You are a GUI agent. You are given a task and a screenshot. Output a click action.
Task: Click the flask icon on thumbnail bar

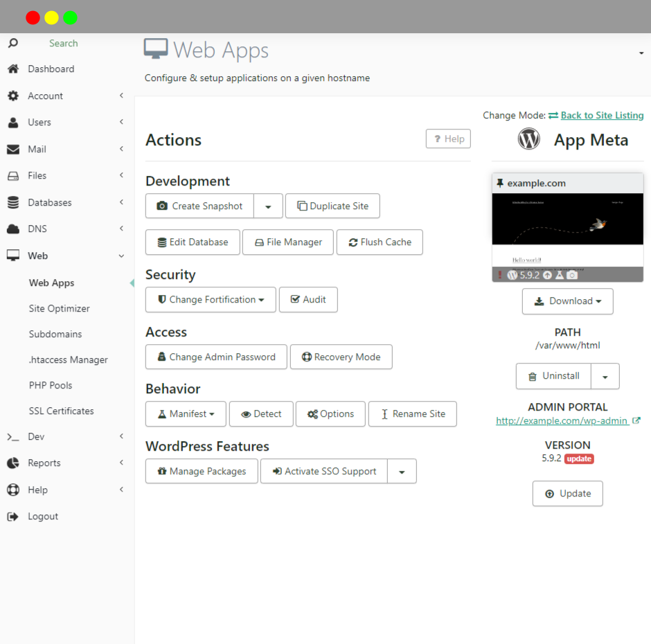560,275
